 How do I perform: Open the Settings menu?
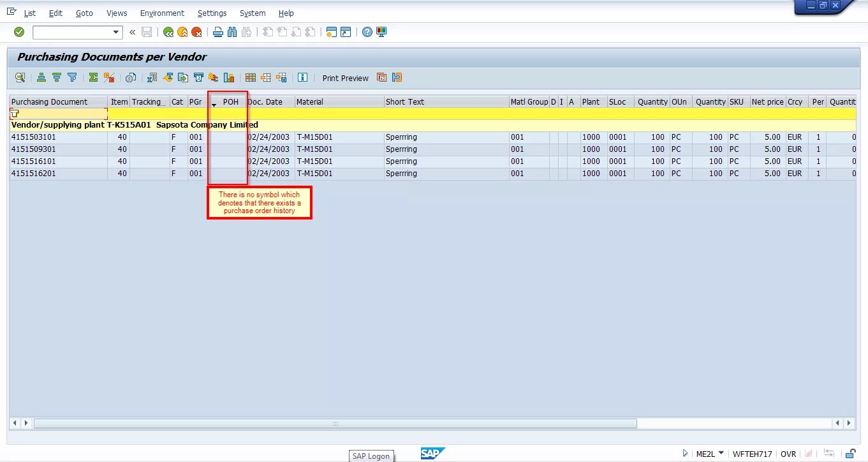pos(212,13)
